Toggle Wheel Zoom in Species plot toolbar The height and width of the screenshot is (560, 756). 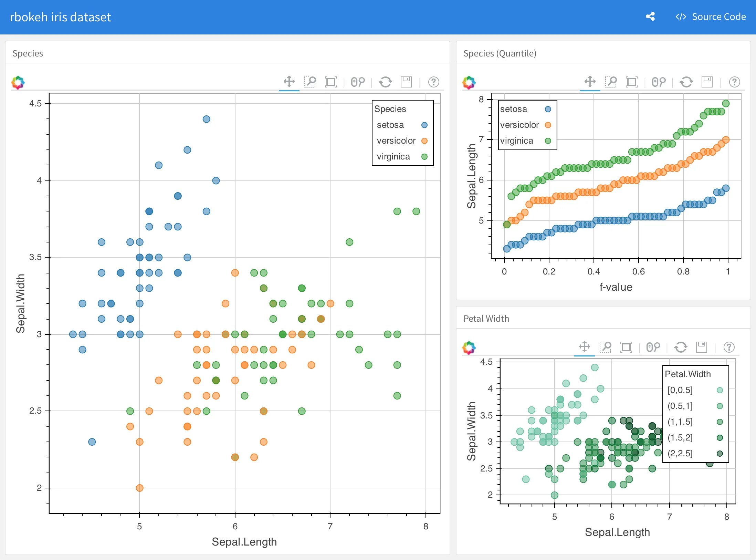click(358, 82)
